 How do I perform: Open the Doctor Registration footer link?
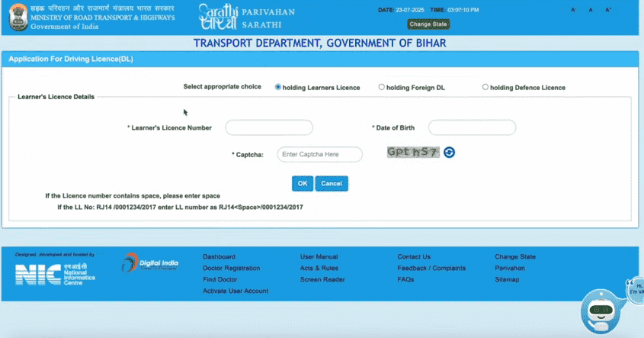(x=231, y=269)
